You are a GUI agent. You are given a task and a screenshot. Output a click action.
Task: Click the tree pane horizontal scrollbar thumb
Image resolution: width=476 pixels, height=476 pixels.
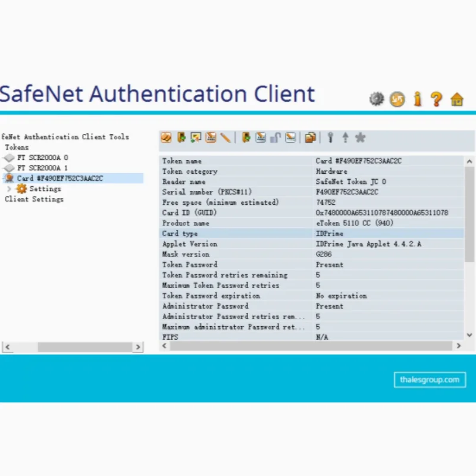pos(84,347)
